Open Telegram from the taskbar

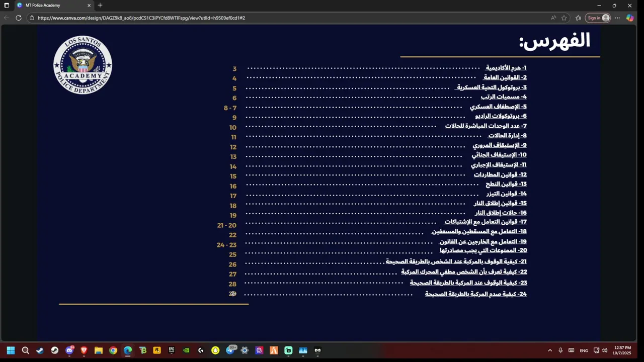231,350
